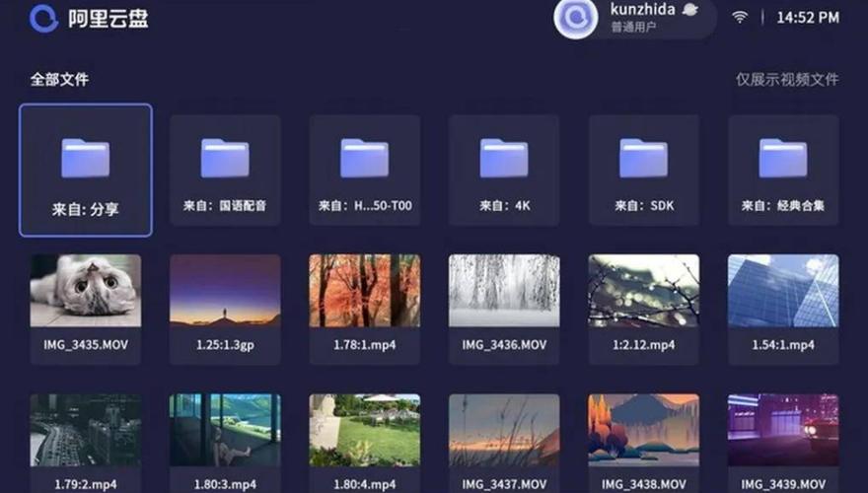Select the 全部文件 heading
This screenshot has height=493, width=868.
coord(59,80)
